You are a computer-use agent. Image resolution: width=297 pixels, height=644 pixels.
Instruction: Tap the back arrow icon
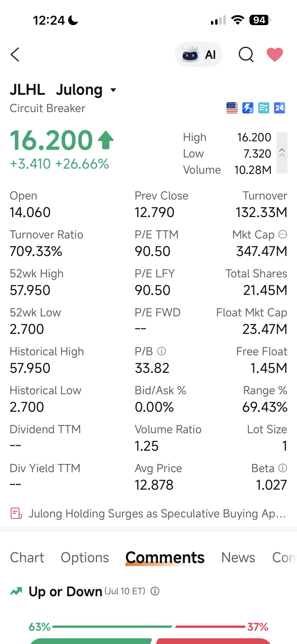[x=15, y=54]
